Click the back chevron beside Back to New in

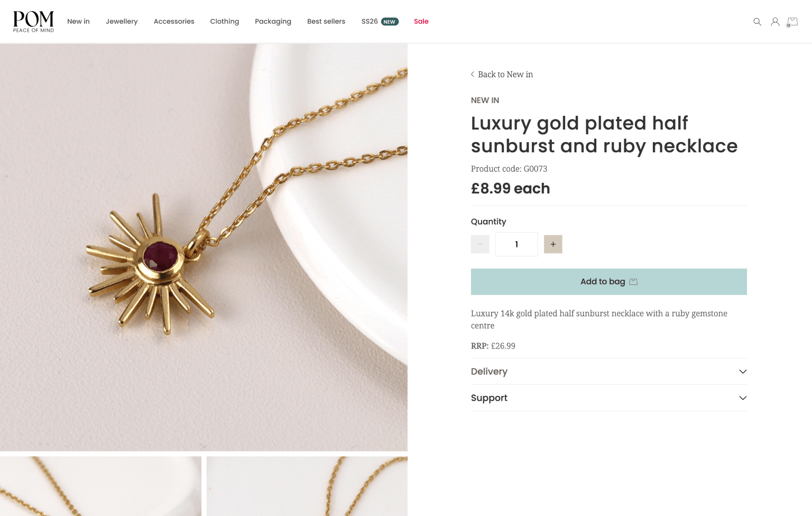point(473,75)
